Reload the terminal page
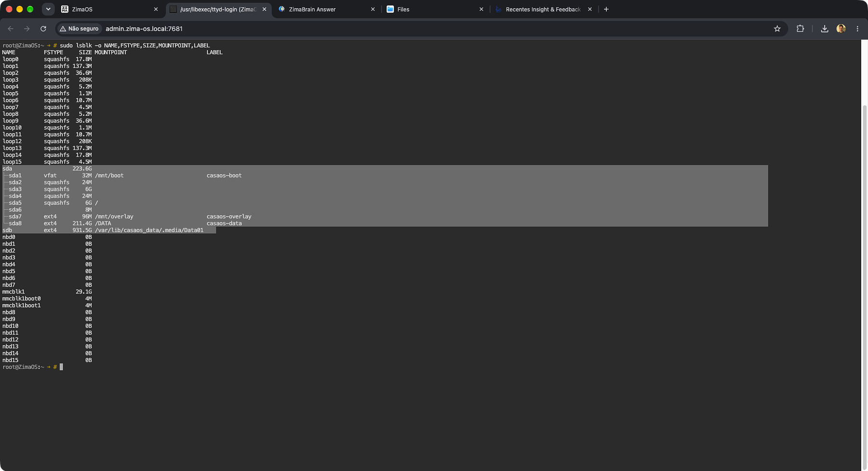 point(43,29)
